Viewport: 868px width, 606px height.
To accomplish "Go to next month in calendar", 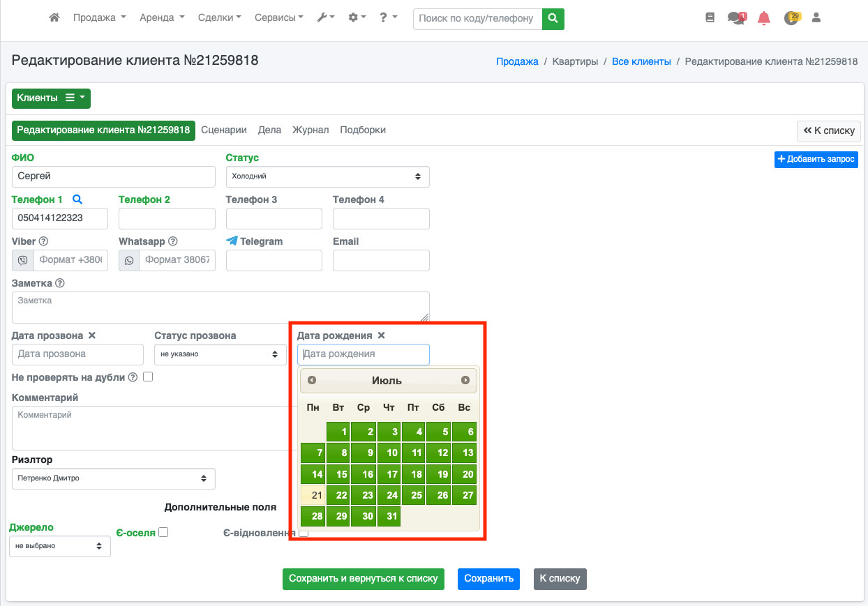I will coord(465,380).
